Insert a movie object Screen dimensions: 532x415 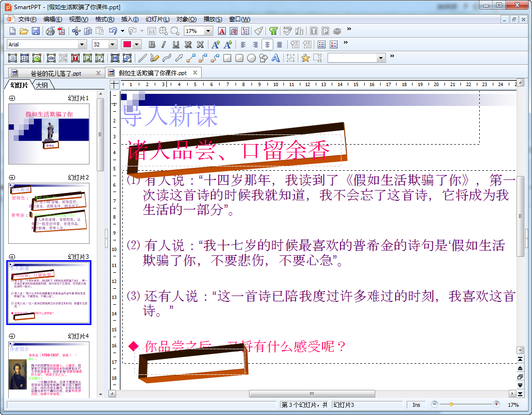tap(115, 58)
